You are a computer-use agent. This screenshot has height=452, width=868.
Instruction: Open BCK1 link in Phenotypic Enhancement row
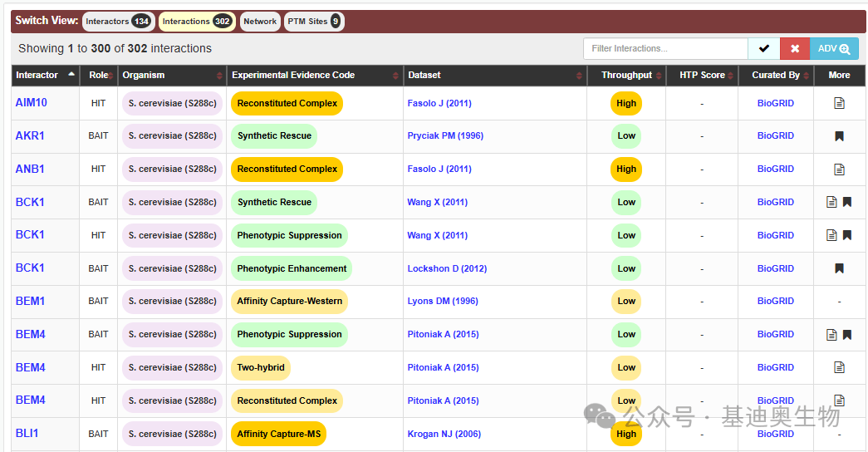point(30,268)
